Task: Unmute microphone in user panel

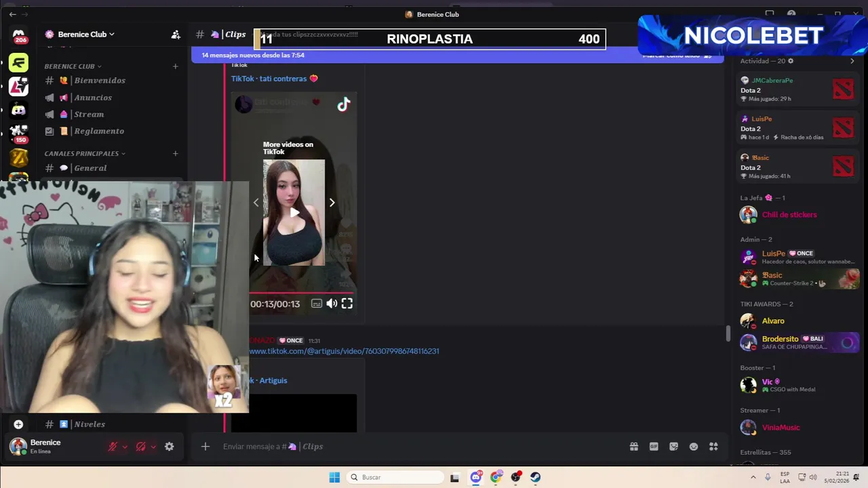Action: coord(113,447)
